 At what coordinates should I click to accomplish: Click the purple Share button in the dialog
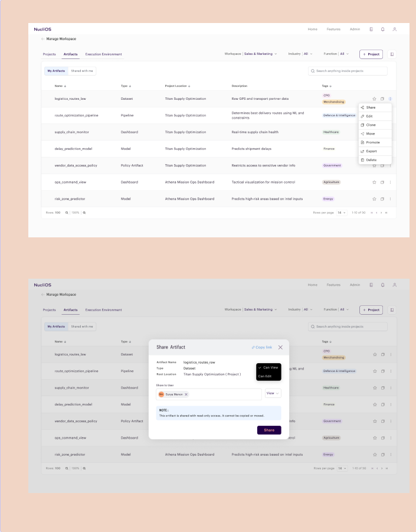269,430
